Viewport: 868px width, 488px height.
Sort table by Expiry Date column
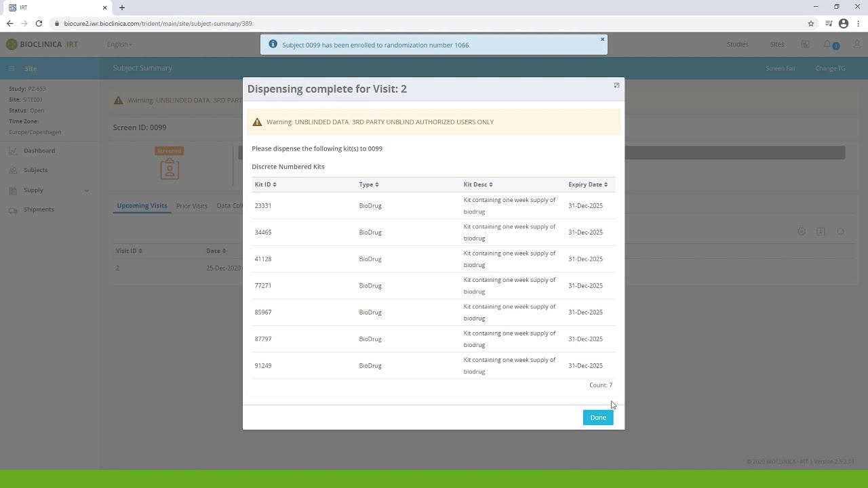(588, 184)
